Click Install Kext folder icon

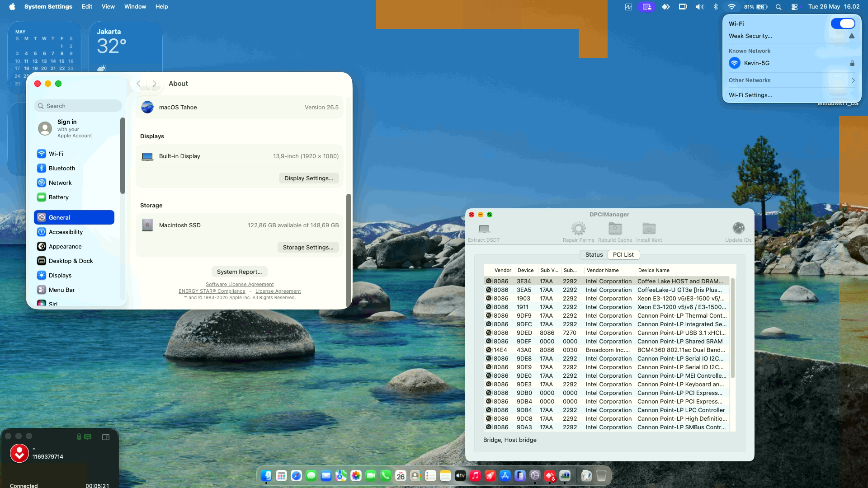click(649, 229)
